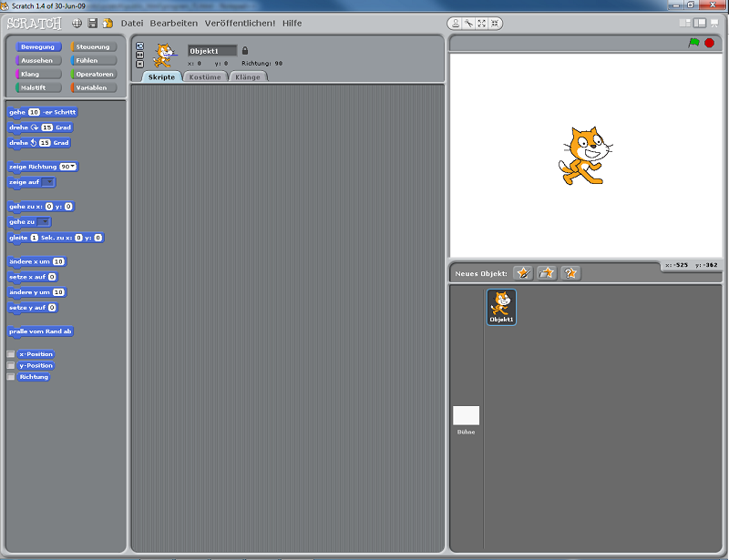
Task: Tick the x-Position checkbox
Action: click(11, 354)
